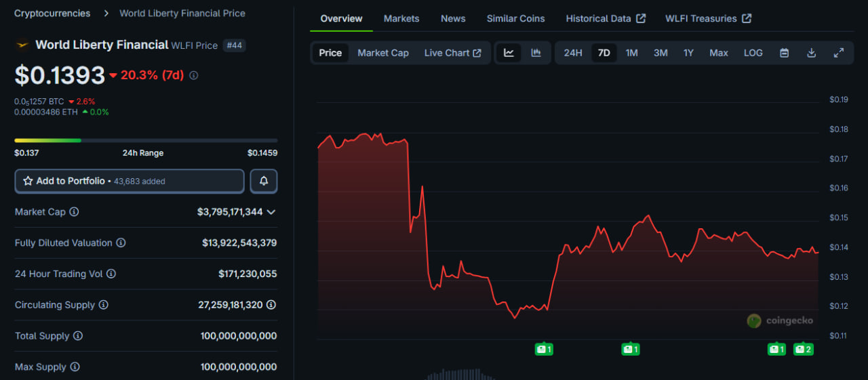868x380 pixels.
Task: Open the calendar date range picker
Action: tap(784, 53)
